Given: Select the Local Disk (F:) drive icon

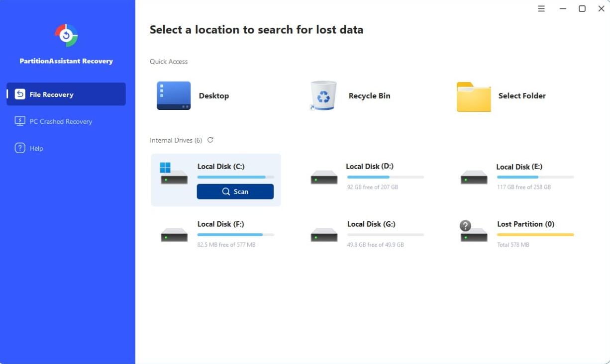Looking at the screenshot, I should pyautogui.click(x=173, y=234).
